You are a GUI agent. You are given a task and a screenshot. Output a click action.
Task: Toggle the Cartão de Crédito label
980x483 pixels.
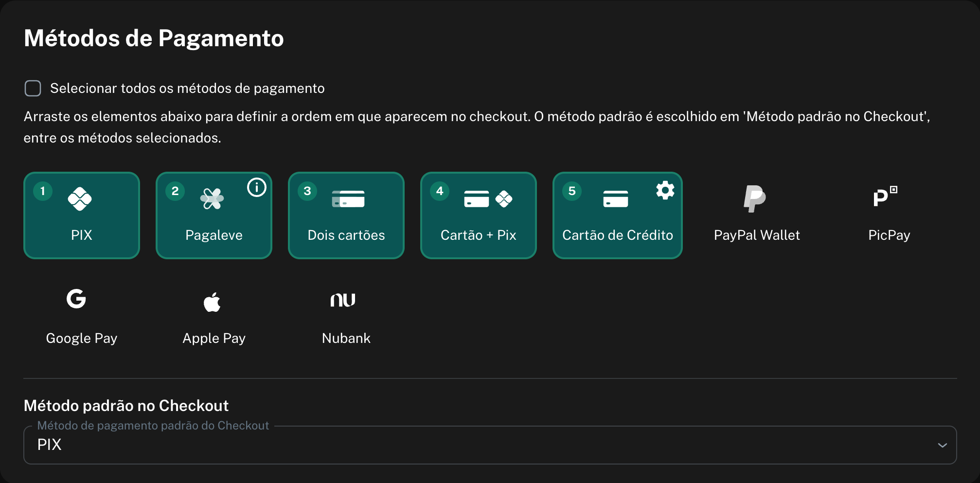pos(618,235)
